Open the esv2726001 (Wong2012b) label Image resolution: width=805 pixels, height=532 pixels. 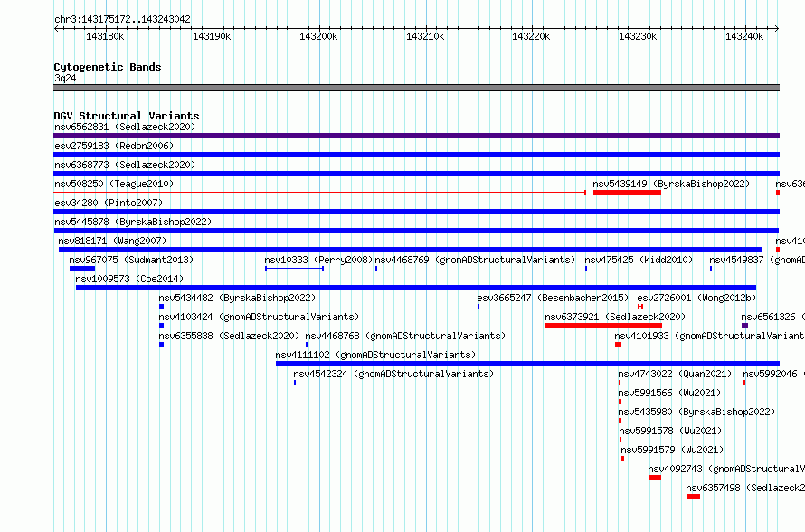point(696,298)
